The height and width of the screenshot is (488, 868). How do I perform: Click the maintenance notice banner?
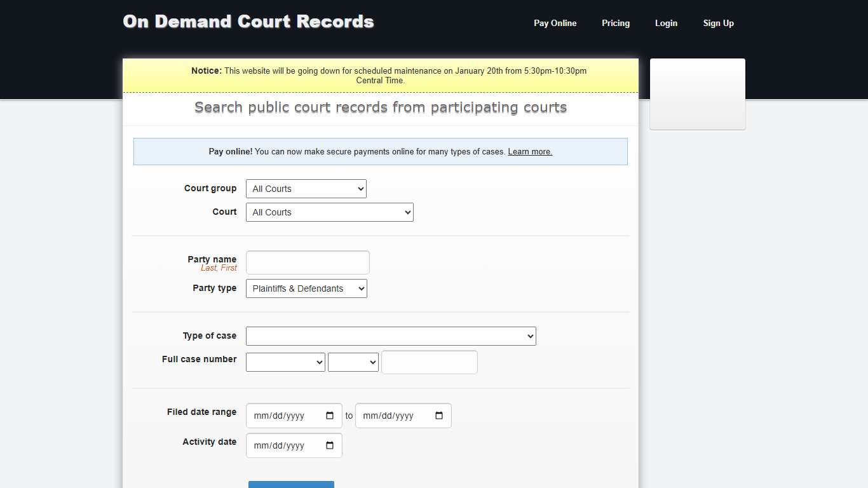(380, 76)
